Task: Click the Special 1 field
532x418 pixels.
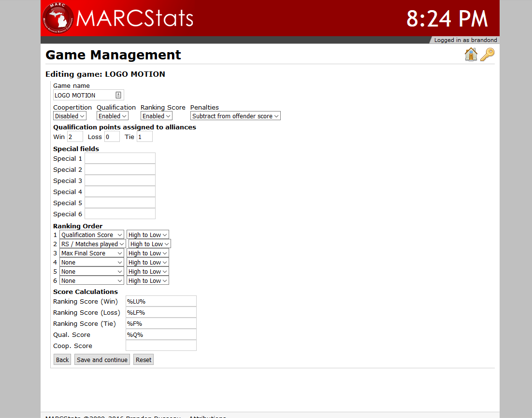Action: point(120,158)
